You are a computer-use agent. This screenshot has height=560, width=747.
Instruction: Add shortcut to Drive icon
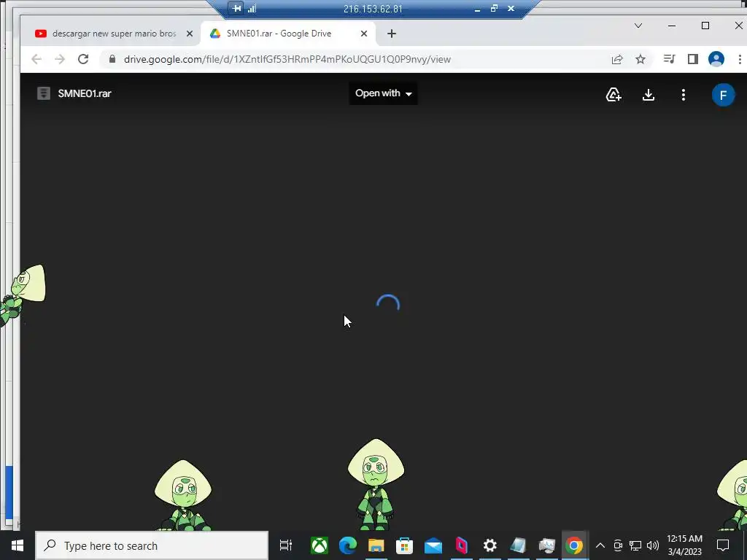614,95
